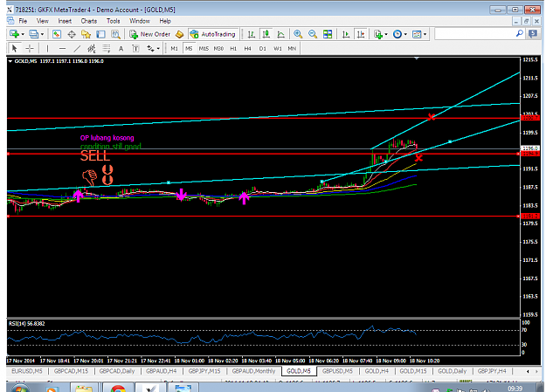Screen dimensions: 546x392
Task: Select the Horizontal Line drawing tool
Action: [x=62, y=49]
